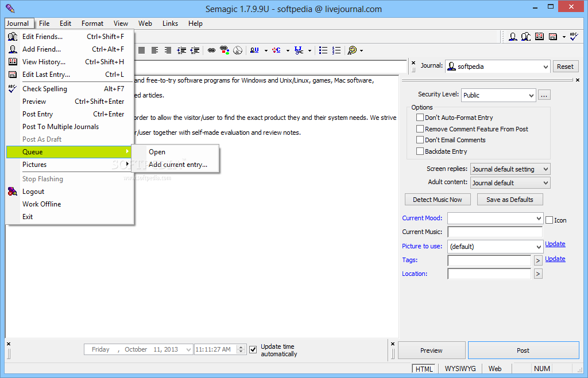Click the ABC spell check toolbar icon
This screenshot has width=588, height=378.
pos(574,37)
